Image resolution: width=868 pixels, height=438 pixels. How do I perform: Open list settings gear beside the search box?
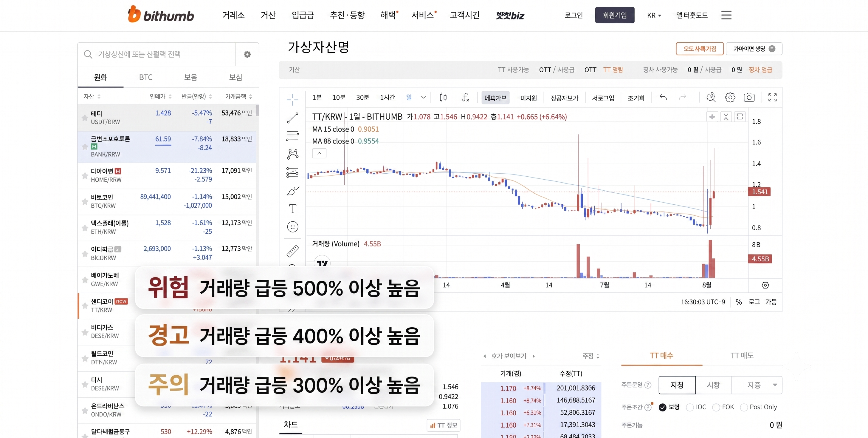point(247,54)
